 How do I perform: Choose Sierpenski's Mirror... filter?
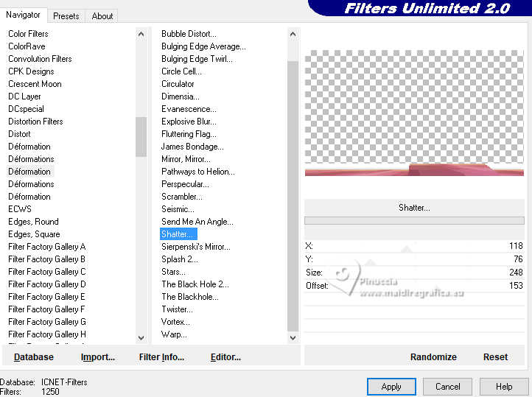pos(196,247)
